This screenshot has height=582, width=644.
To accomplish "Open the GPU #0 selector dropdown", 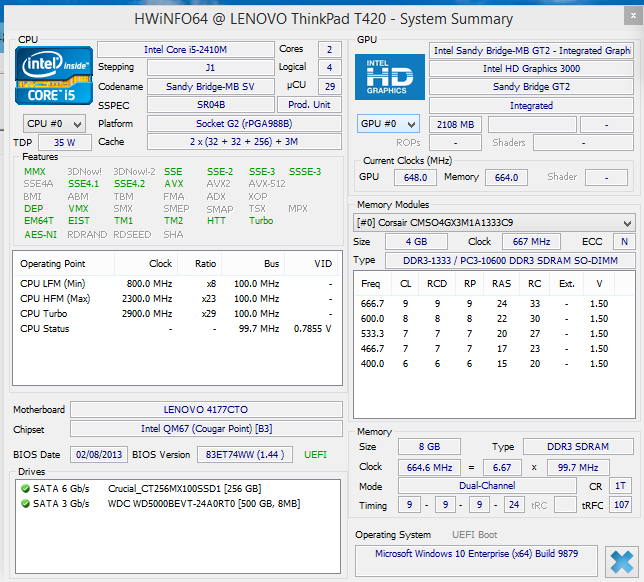I will [388, 124].
